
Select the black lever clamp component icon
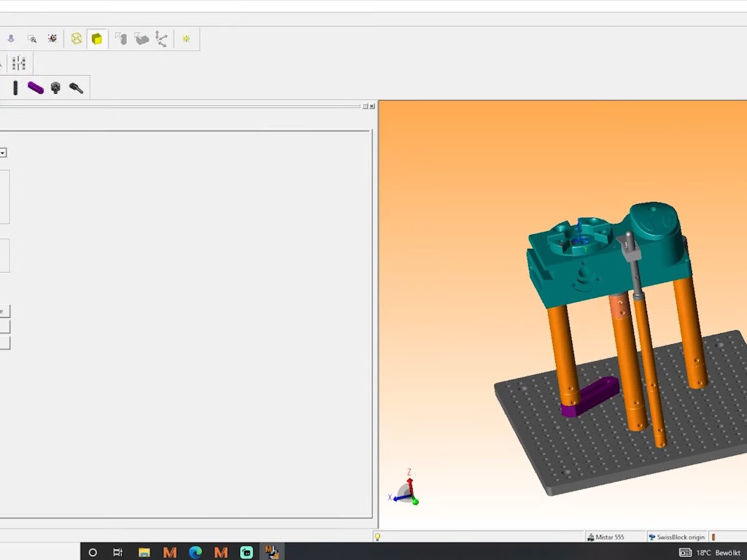76,87
